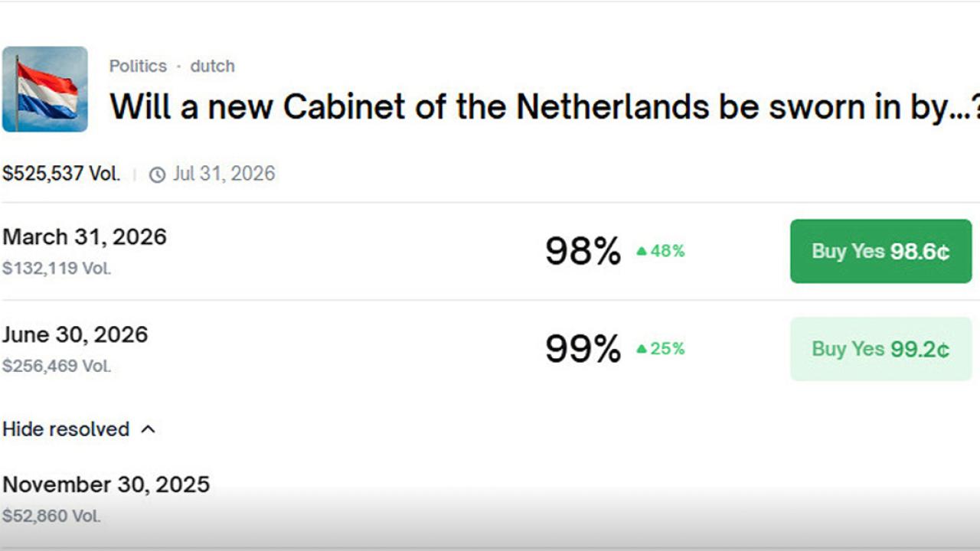This screenshot has width=980, height=551.
Task: Collapse resolved markets with the chevron arrow
Action: (149, 429)
